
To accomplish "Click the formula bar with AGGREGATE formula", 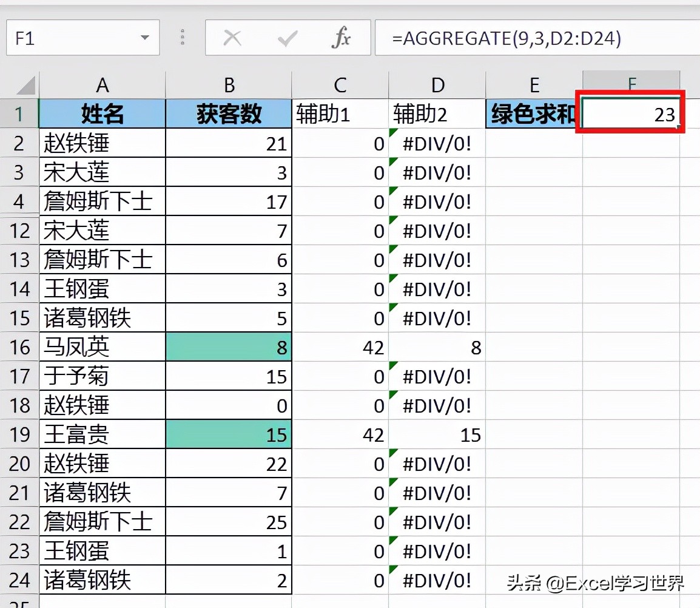I will click(537, 38).
